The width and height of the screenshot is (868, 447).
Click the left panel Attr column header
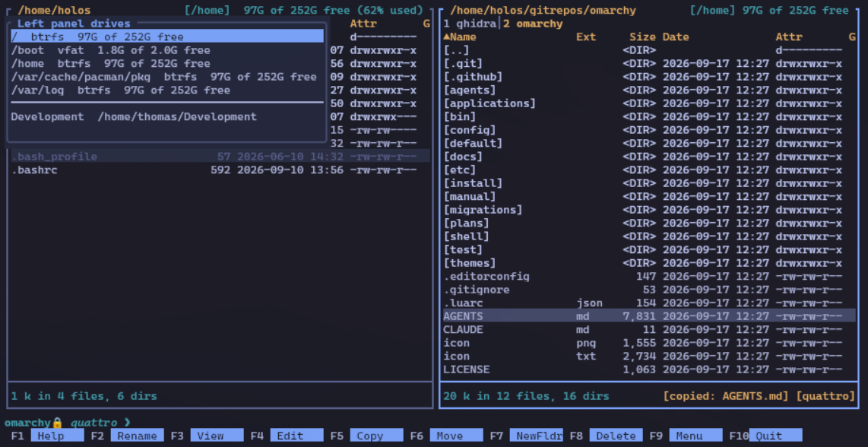pyautogui.click(x=364, y=24)
